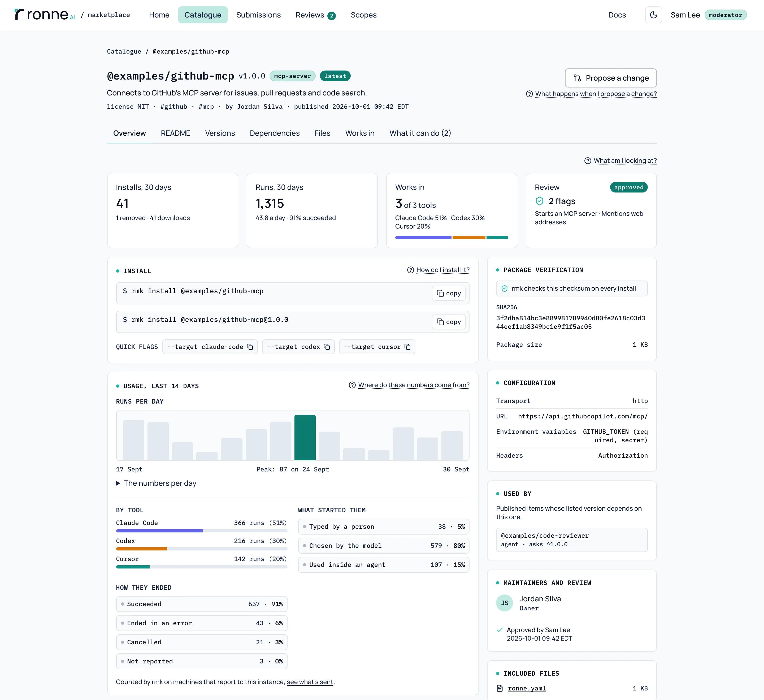
Task: Click the checksum shield icon in Package Verification
Action: click(x=504, y=289)
